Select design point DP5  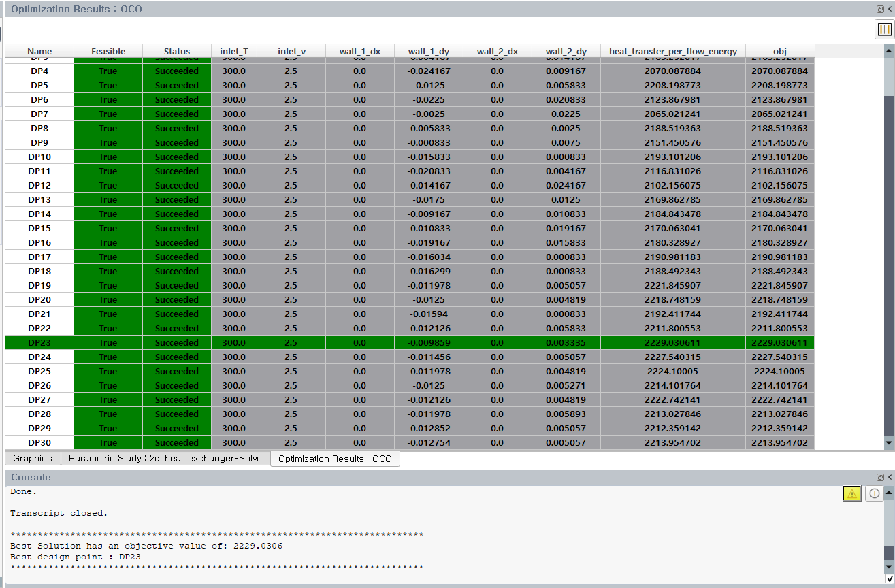(39, 85)
